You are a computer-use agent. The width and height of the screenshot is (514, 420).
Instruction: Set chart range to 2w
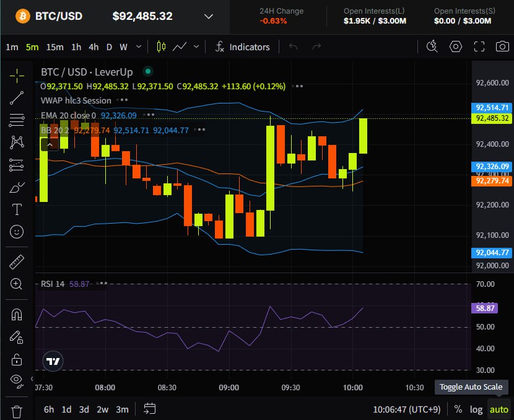coord(102,409)
